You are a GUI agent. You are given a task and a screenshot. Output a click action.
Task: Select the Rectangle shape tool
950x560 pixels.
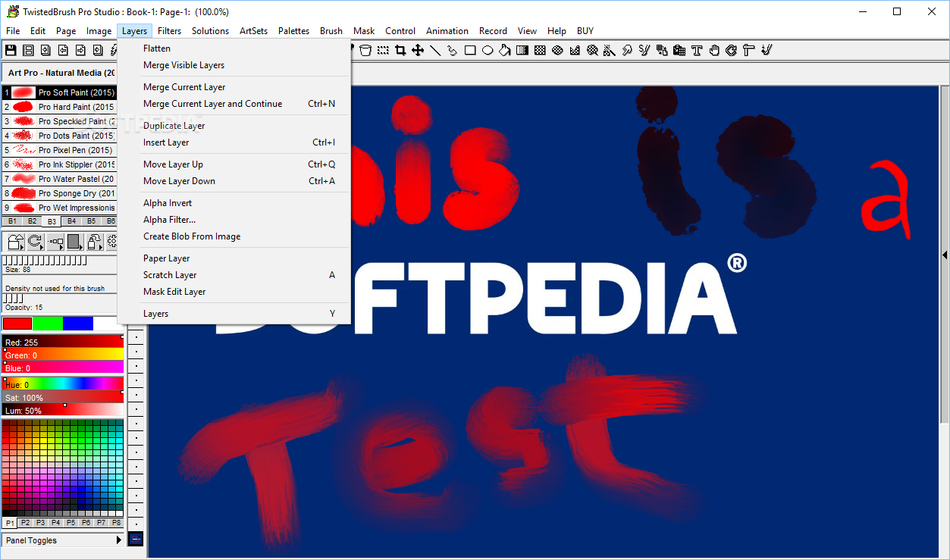[470, 50]
